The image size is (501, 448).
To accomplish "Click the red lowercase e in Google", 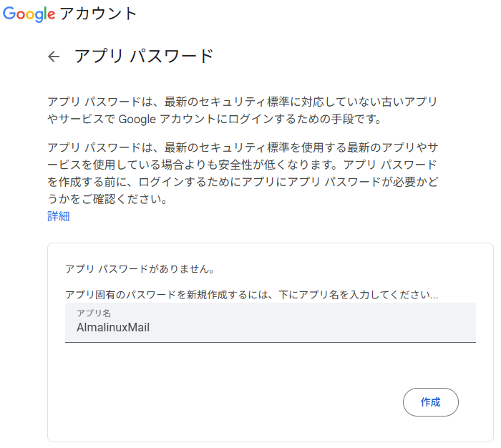I will click(x=52, y=15).
